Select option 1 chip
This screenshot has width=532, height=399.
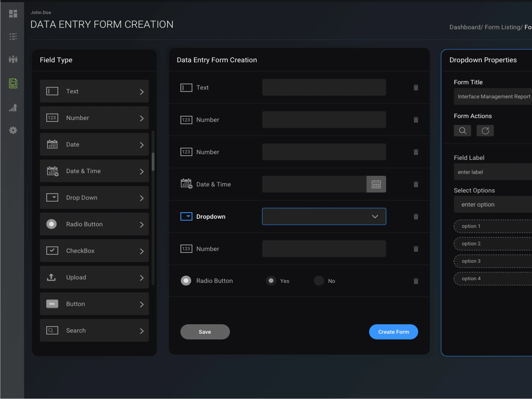[x=493, y=226]
